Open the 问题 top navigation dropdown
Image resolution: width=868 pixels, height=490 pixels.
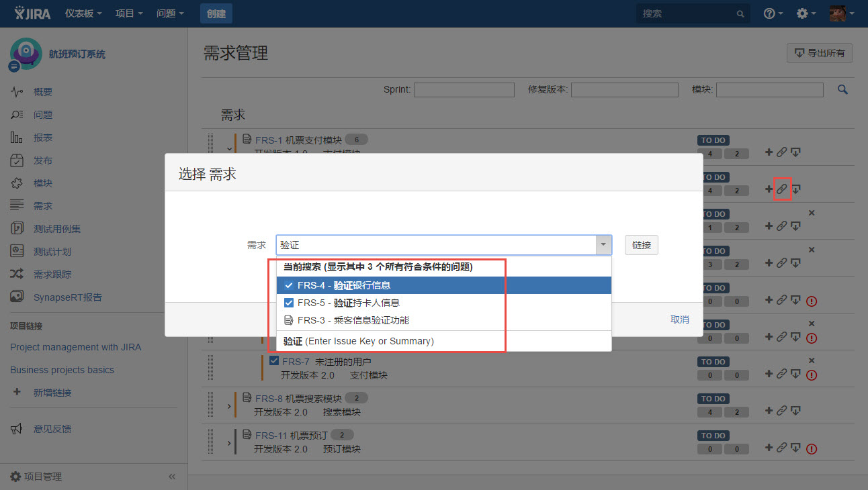pos(170,13)
